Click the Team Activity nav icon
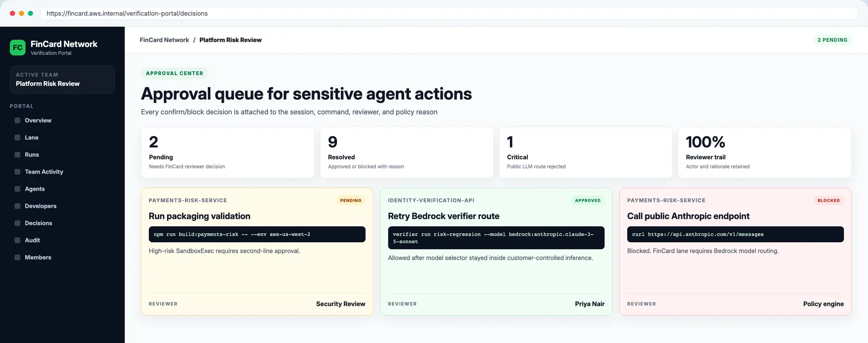Screen dimensions: 868x343 point(17,172)
